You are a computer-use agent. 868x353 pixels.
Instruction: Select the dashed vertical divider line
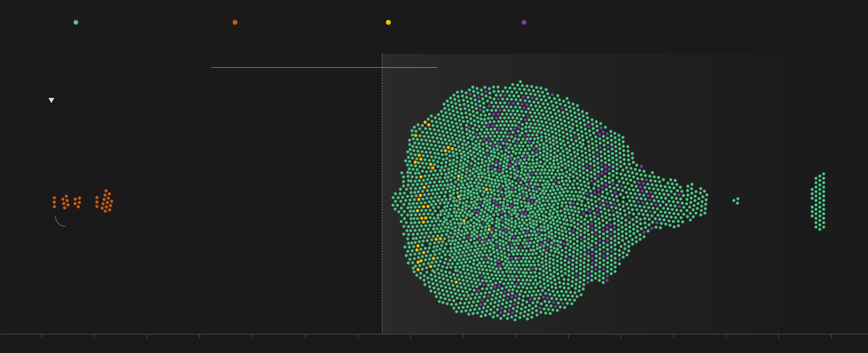click(x=382, y=193)
